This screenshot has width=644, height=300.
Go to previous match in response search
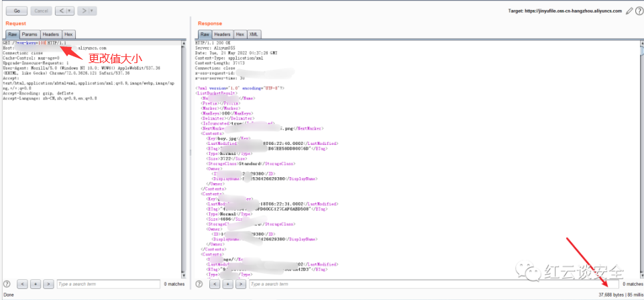click(x=215, y=285)
